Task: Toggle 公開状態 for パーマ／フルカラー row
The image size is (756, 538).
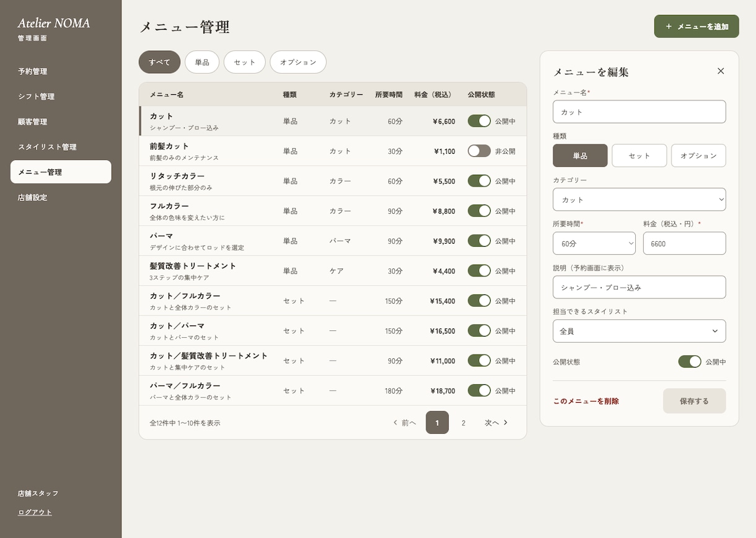Action: 479,390
